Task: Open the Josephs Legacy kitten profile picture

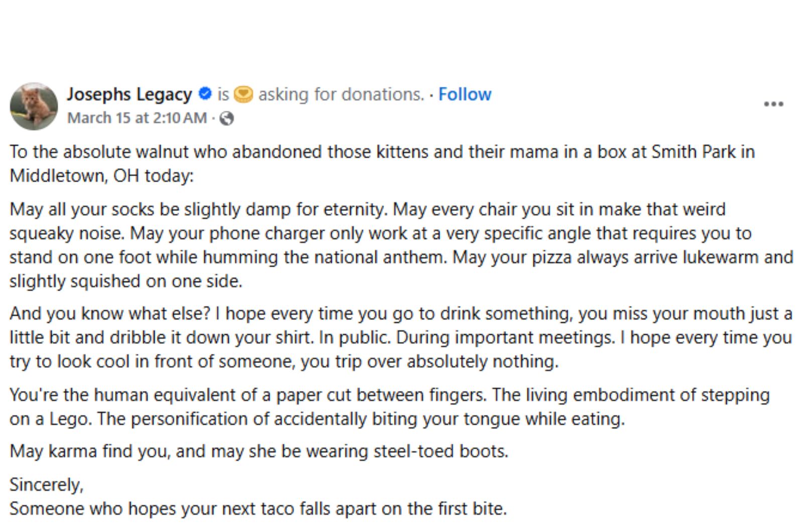Action: tap(34, 106)
